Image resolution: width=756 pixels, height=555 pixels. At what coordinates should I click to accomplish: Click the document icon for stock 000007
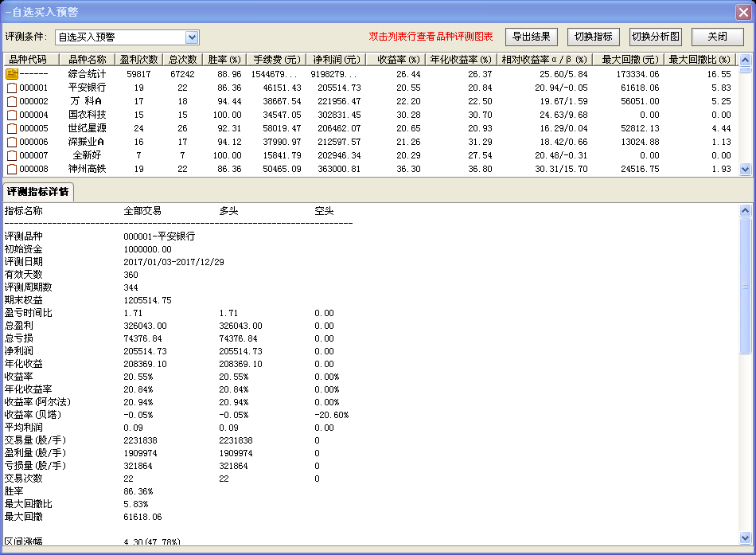click(x=11, y=155)
